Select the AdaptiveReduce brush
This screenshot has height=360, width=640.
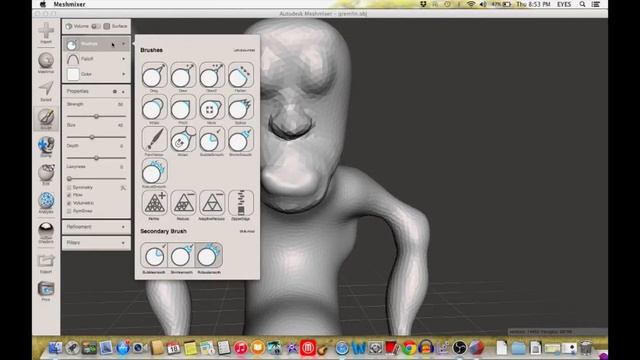[x=212, y=203]
